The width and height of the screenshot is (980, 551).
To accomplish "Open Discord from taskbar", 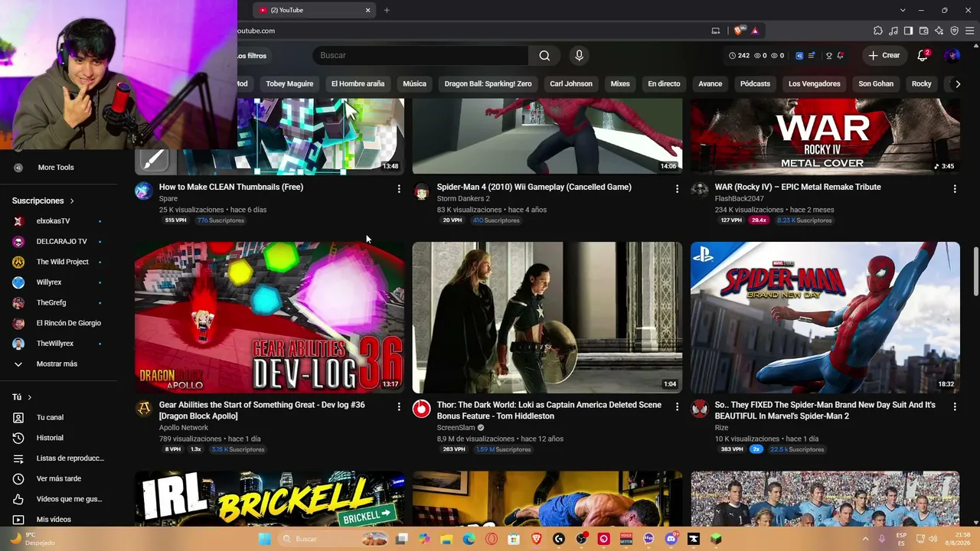I will pos(671,539).
